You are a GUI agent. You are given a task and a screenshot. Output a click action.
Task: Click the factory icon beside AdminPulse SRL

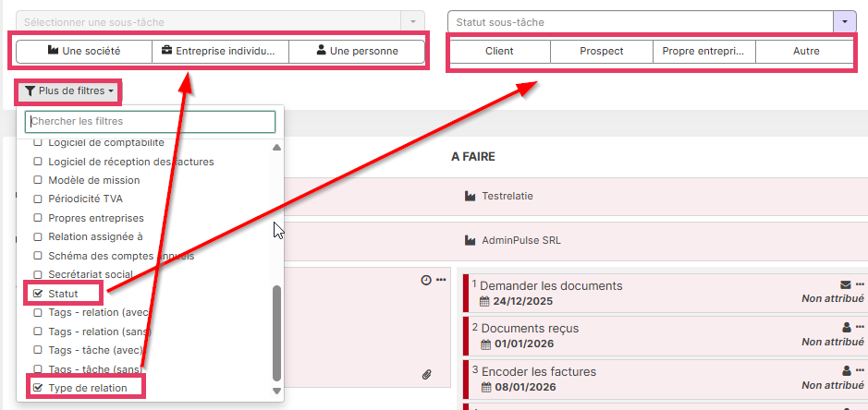tap(471, 241)
